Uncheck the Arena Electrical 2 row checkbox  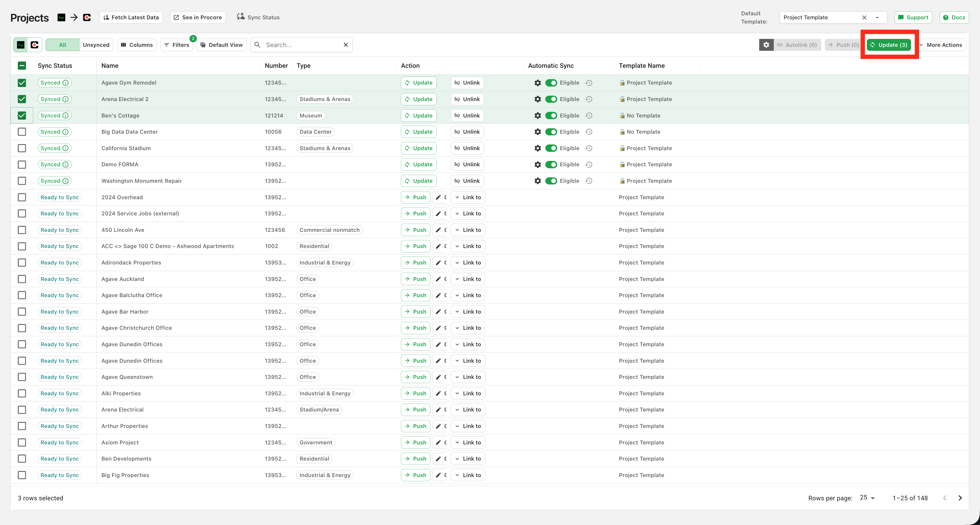(22, 99)
